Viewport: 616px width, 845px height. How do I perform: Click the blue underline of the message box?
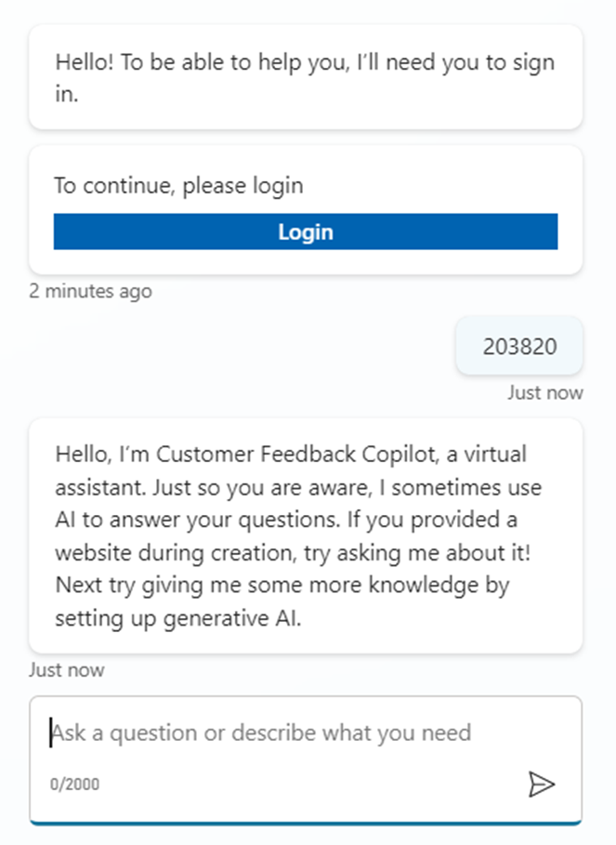[x=306, y=822]
